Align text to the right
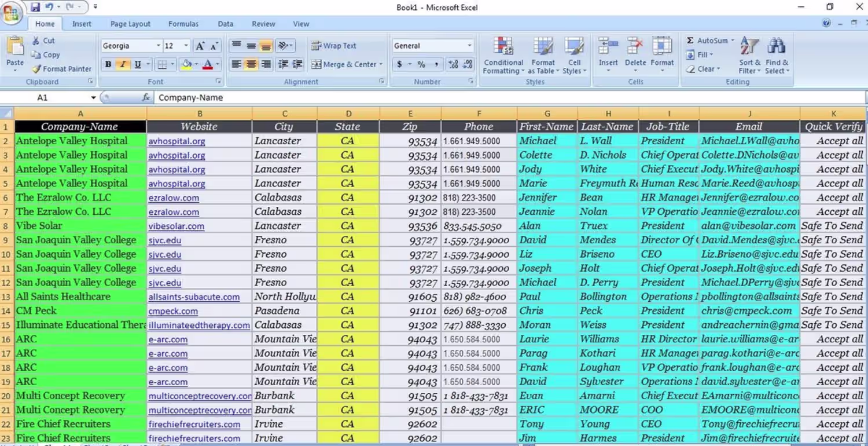Viewport: 868px width, 446px height. pos(266,64)
